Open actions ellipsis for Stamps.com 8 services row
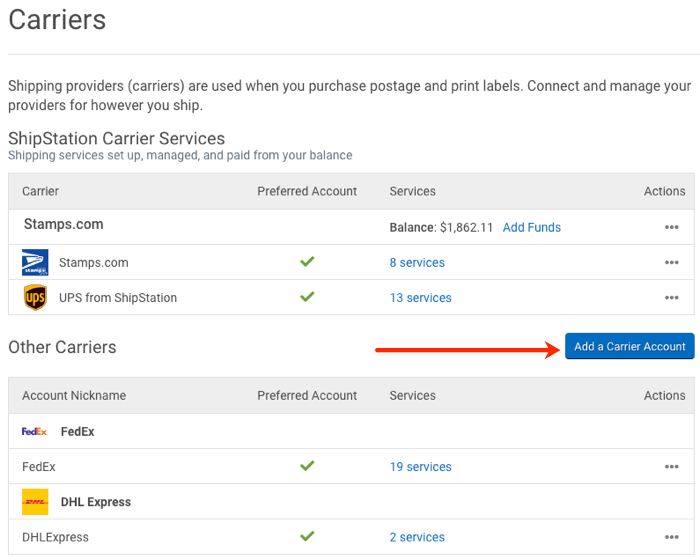Viewport: 700px width, 560px height. point(671,263)
